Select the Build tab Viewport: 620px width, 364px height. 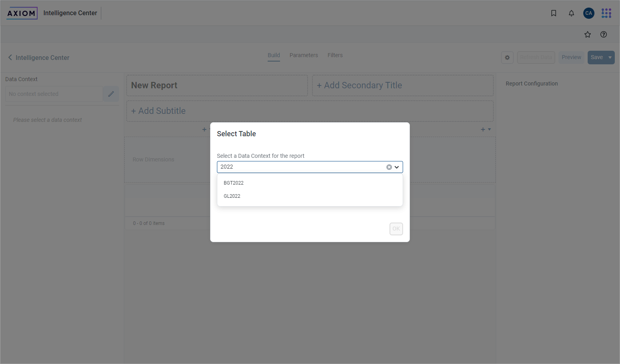[x=274, y=55]
